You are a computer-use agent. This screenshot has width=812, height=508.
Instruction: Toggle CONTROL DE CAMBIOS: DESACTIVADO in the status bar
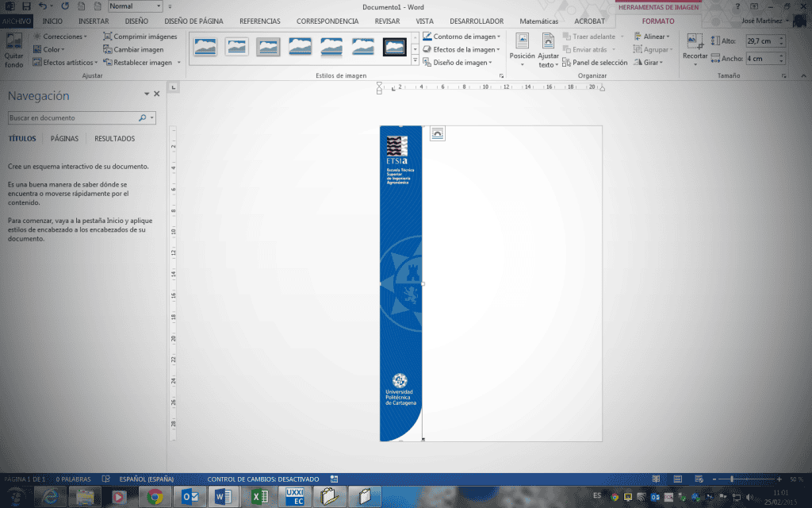pos(263,479)
